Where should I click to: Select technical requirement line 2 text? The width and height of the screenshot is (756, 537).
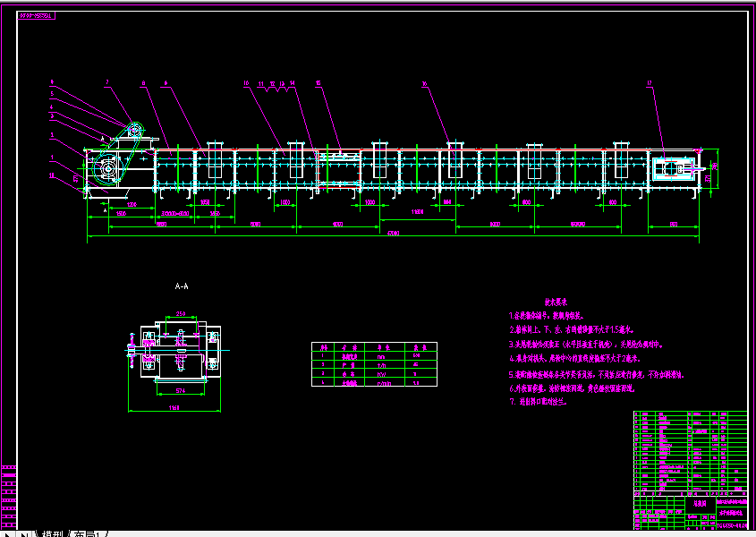[572, 330]
